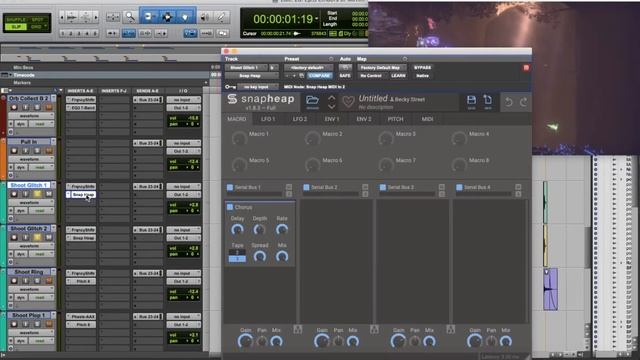The width and height of the screenshot is (640, 360).
Task: Click the lane mixer icon below Serial Bus 3
Action: click(450, 329)
